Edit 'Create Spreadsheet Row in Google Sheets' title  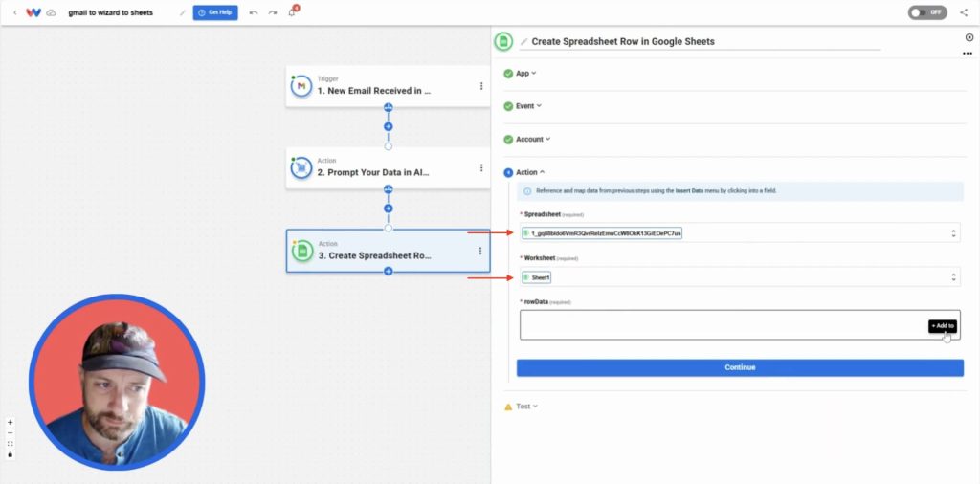(x=623, y=42)
